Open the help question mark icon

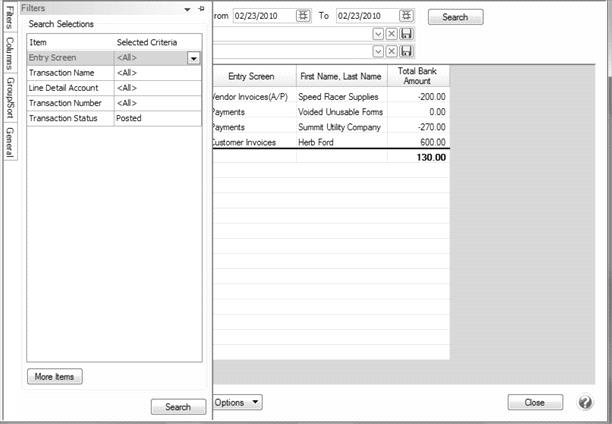(x=586, y=402)
